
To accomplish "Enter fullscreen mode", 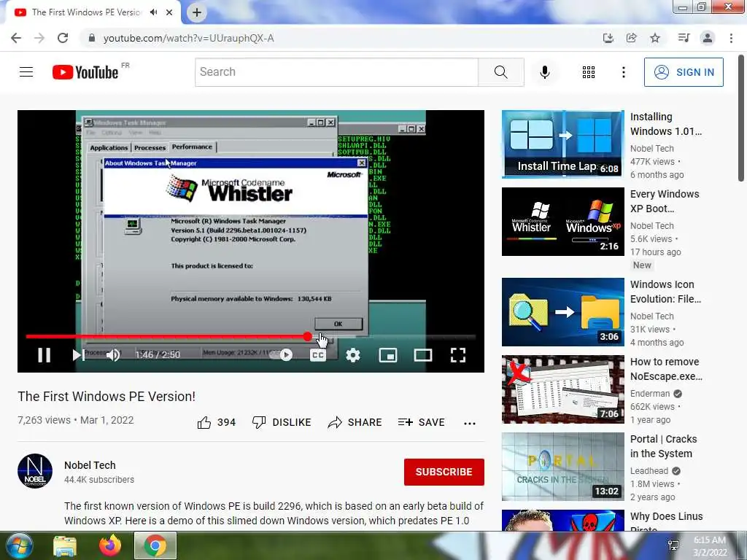I will click(x=458, y=355).
